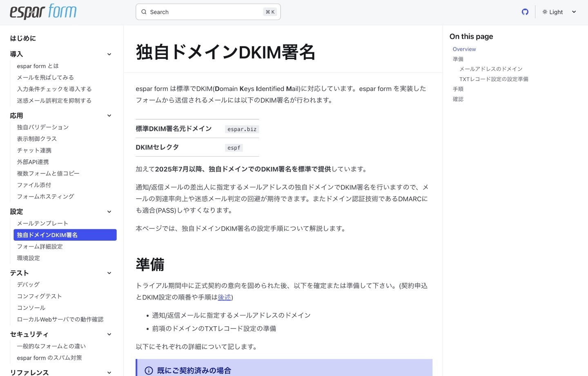
Task: Focus the Search input field
Action: (x=208, y=12)
